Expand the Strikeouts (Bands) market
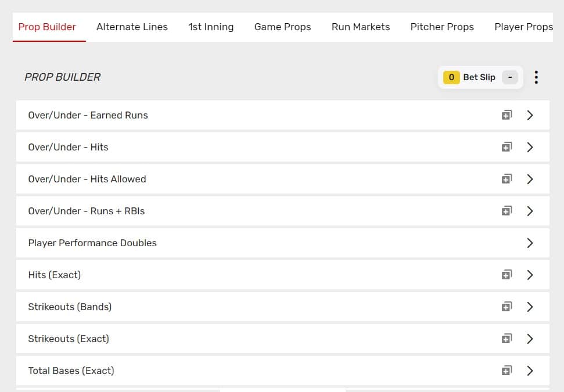This screenshot has height=392, width=564. 530,307
